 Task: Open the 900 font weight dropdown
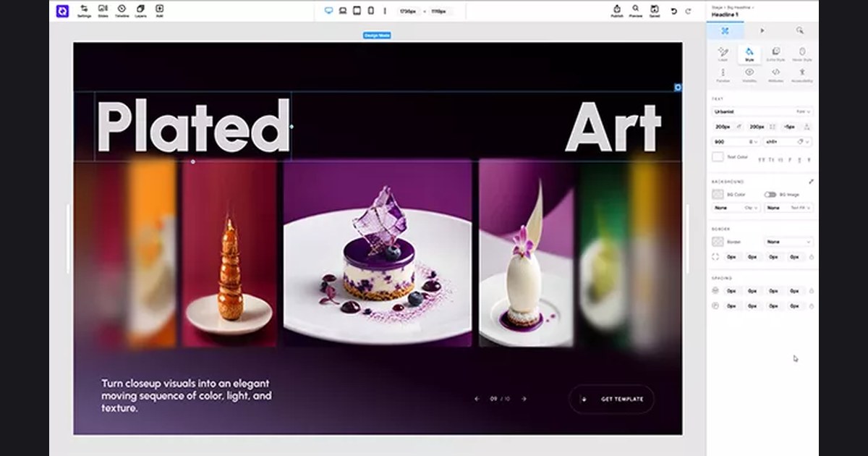(x=735, y=142)
